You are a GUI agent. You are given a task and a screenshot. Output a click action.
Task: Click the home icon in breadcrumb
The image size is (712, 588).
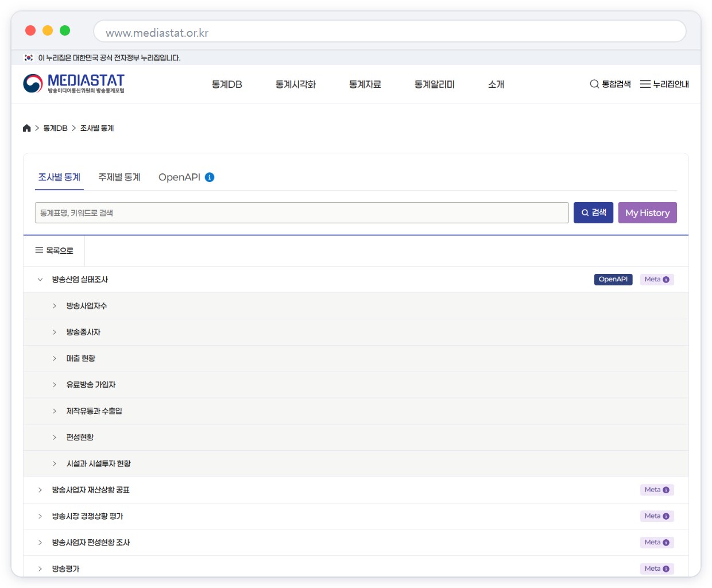coord(26,128)
